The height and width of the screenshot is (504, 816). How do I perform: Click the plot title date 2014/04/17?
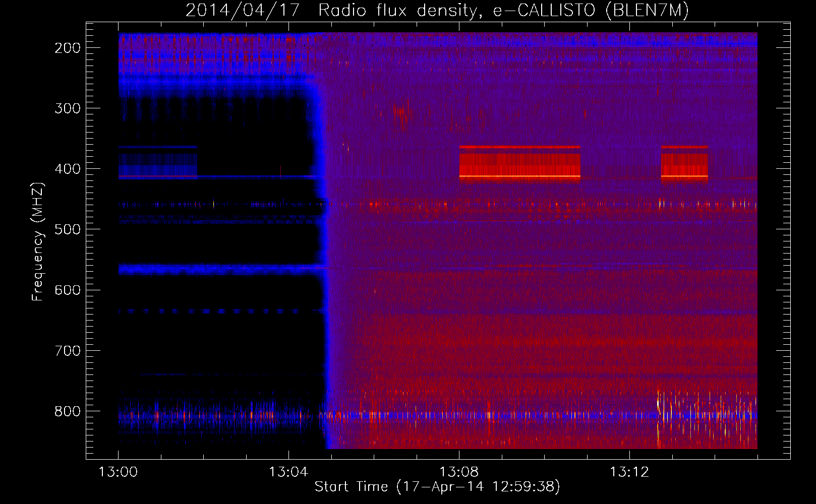pos(243,10)
